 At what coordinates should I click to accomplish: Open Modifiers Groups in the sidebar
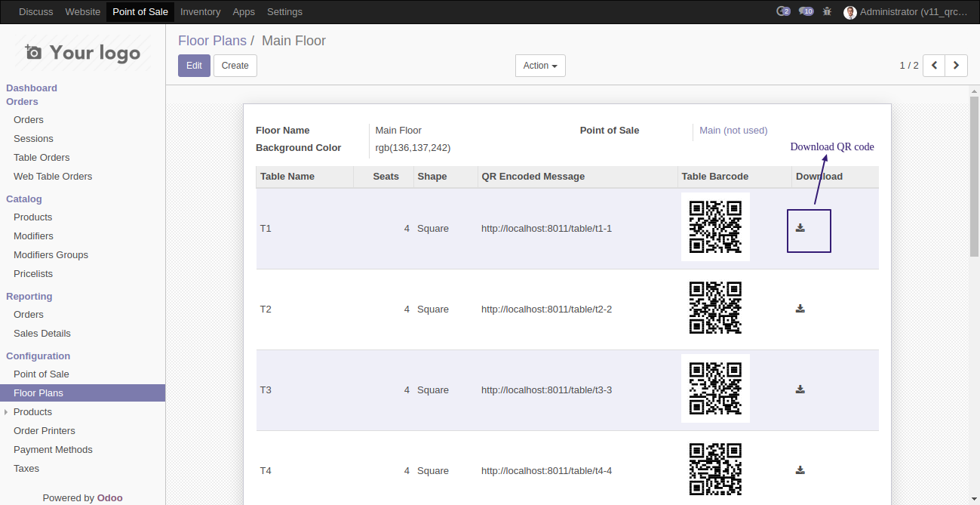(51, 255)
